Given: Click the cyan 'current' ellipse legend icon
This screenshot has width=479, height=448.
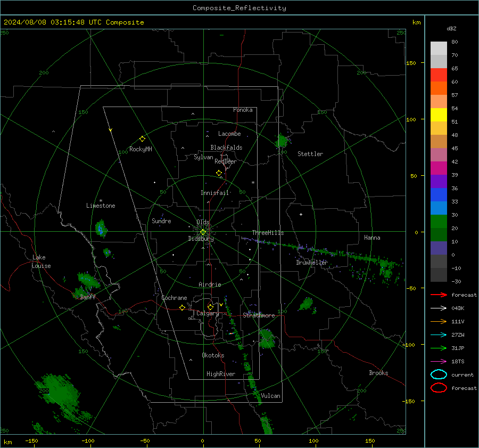Looking at the screenshot, I should point(439,374).
